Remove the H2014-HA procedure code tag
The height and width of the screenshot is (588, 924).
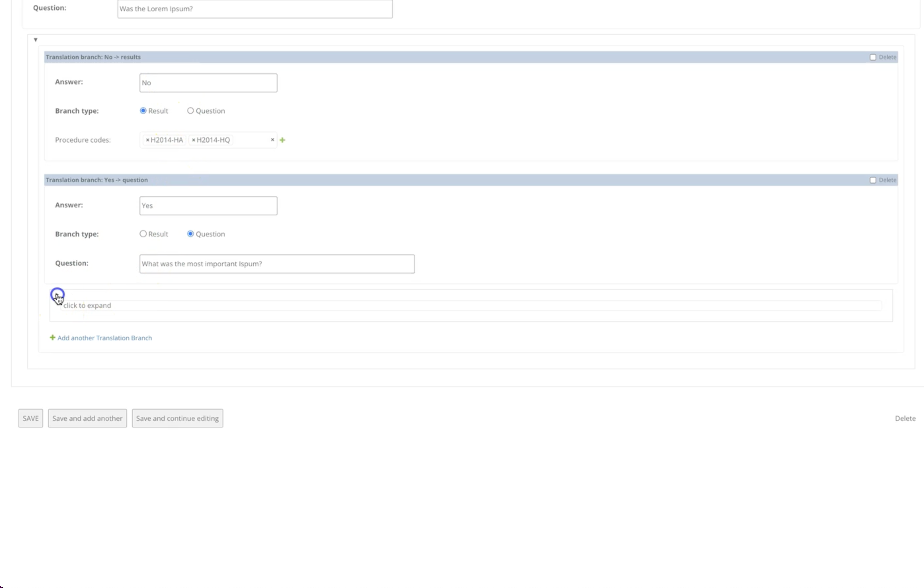point(147,140)
